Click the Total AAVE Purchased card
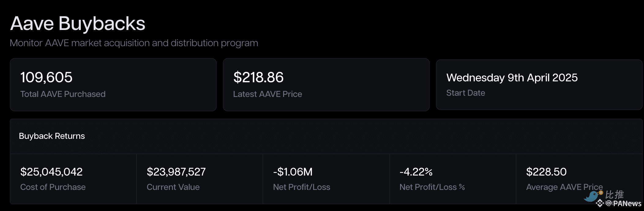The image size is (644, 211). click(113, 84)
